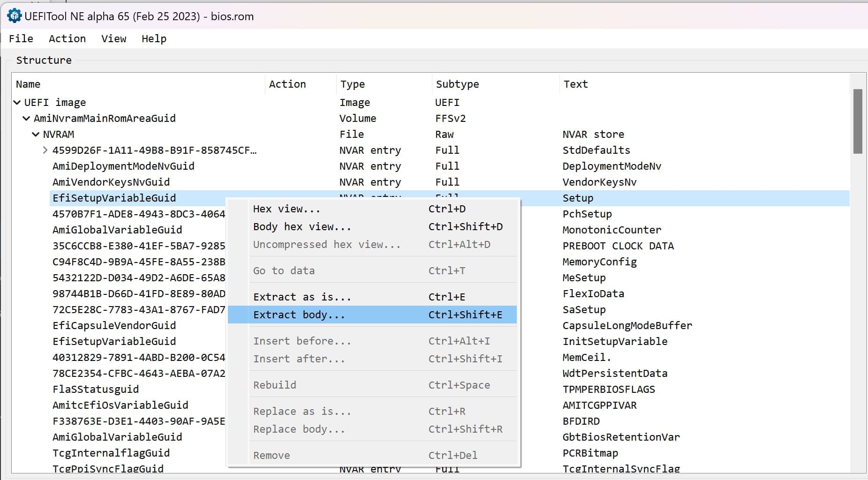The height and width of the screenshot is (480, 868).
Task: Click the MemoryConfig text cell
Action: (600, 262)
